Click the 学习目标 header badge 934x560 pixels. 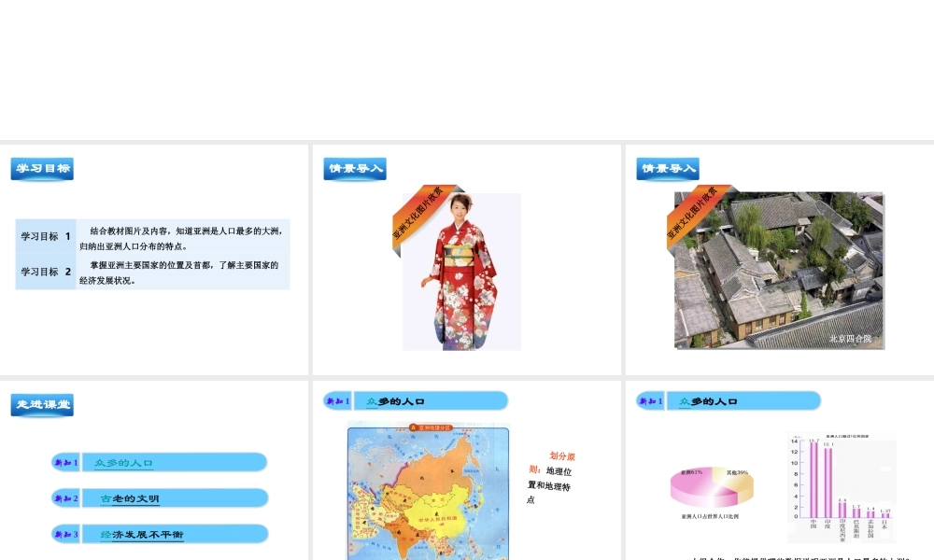(x=42, y=168)
